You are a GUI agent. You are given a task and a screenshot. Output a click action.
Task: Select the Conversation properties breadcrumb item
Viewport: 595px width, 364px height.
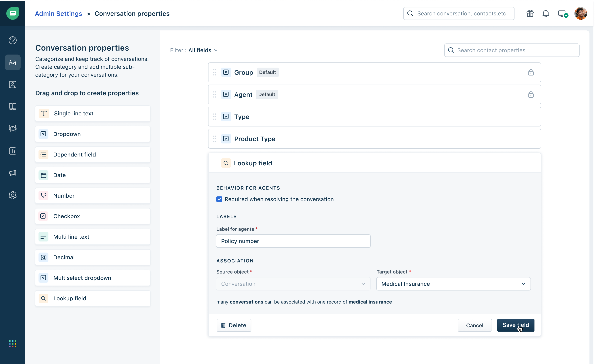coord(132,13)
